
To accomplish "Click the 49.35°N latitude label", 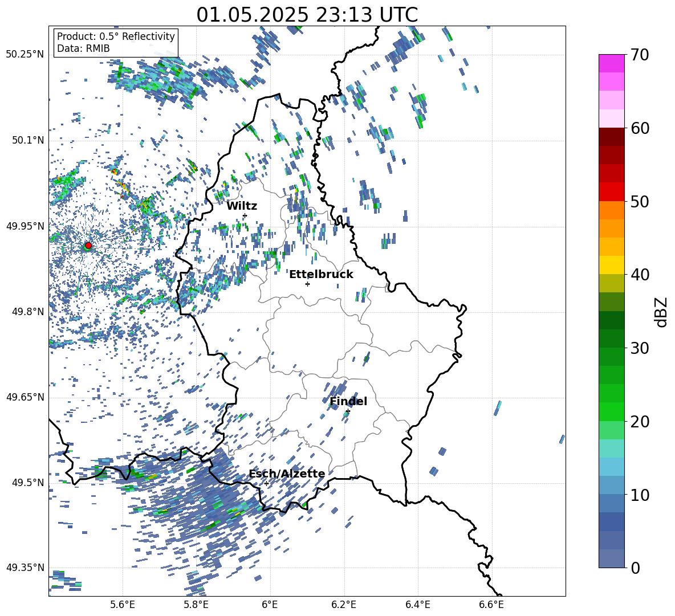I will coord(25,568).
